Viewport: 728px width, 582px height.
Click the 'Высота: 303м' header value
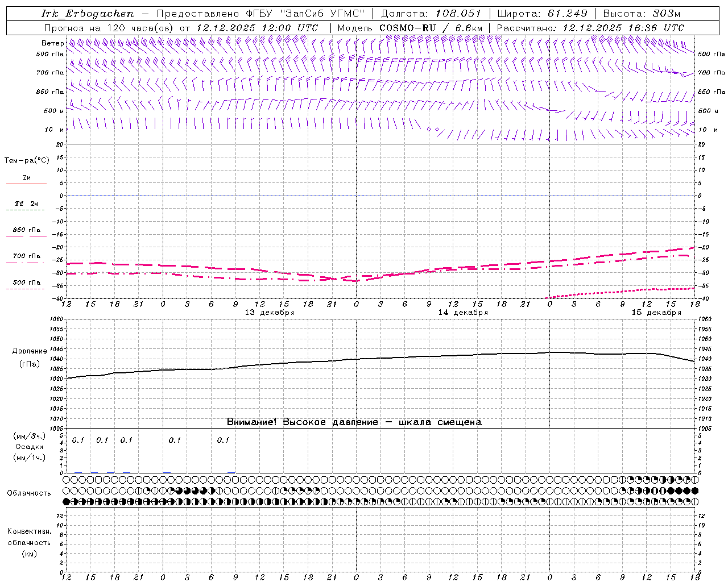(642, 14)
